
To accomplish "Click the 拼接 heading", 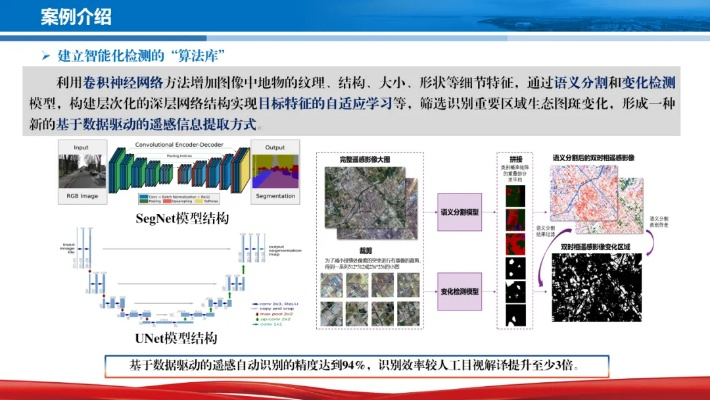I will [516, 159].
